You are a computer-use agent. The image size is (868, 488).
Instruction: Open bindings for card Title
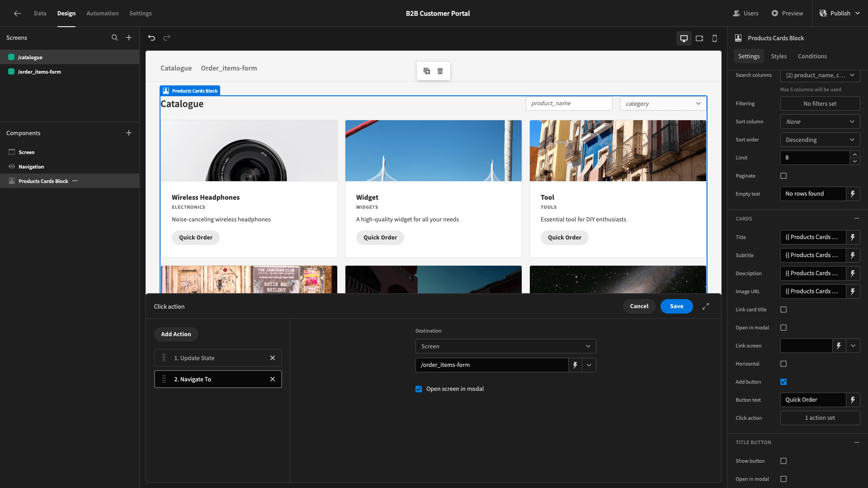click(x=853, y=237)
